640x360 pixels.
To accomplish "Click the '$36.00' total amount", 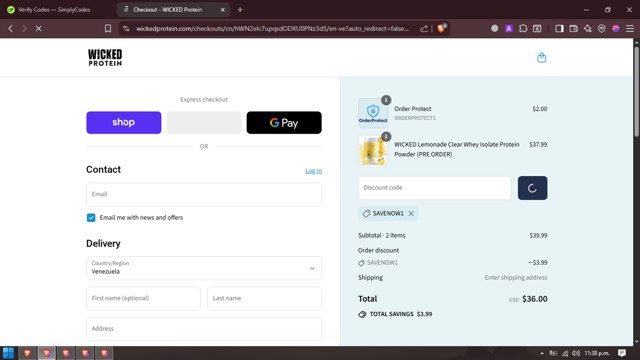I will (x=535, y=299).
